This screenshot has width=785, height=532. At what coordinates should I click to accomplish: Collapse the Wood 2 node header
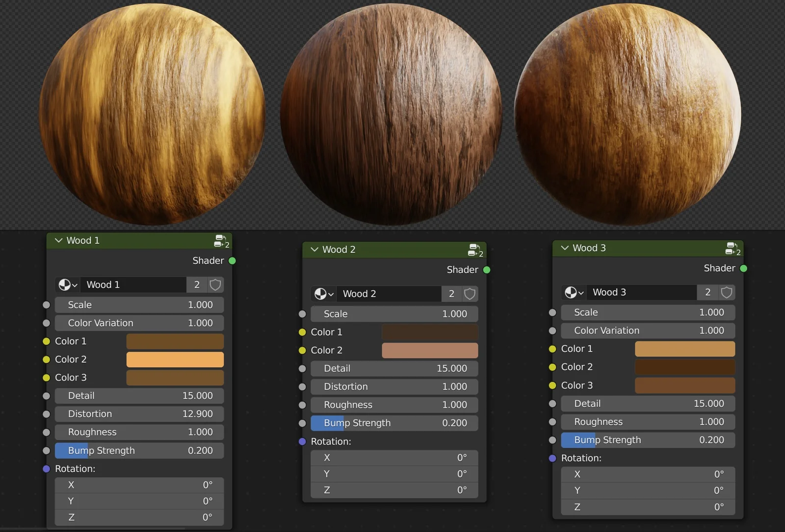pyautogui.click(x=314, y=249)
